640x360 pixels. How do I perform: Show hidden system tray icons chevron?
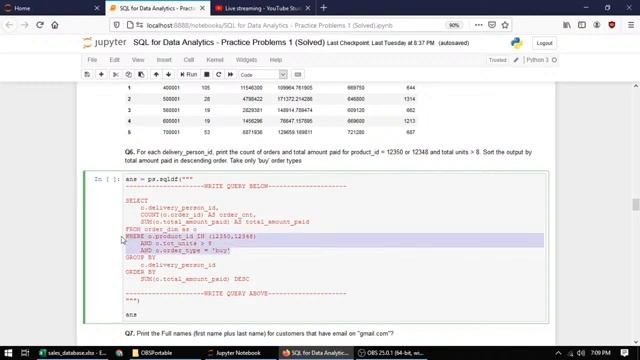pyautogui.click(x=558, y=353)
